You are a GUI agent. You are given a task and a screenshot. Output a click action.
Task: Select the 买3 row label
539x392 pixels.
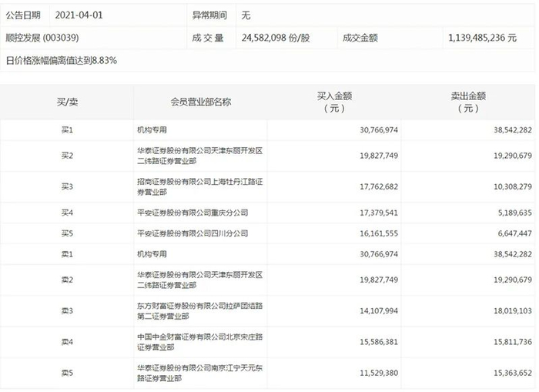click(x=67, y=186)
